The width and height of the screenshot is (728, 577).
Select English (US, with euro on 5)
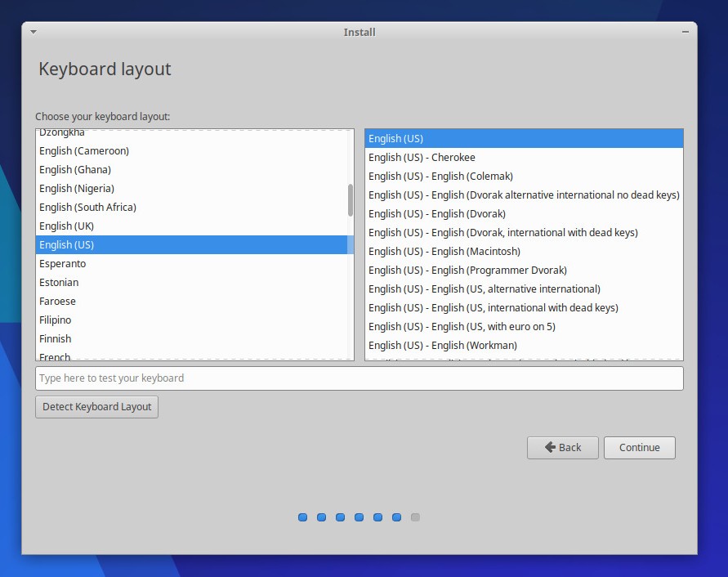point(524,327)
